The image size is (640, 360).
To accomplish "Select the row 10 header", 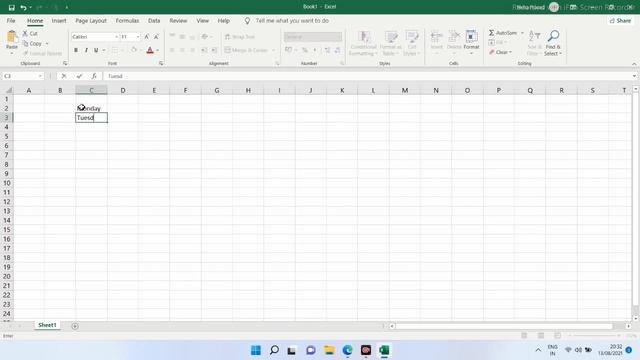I will click(x=7, y=183).
